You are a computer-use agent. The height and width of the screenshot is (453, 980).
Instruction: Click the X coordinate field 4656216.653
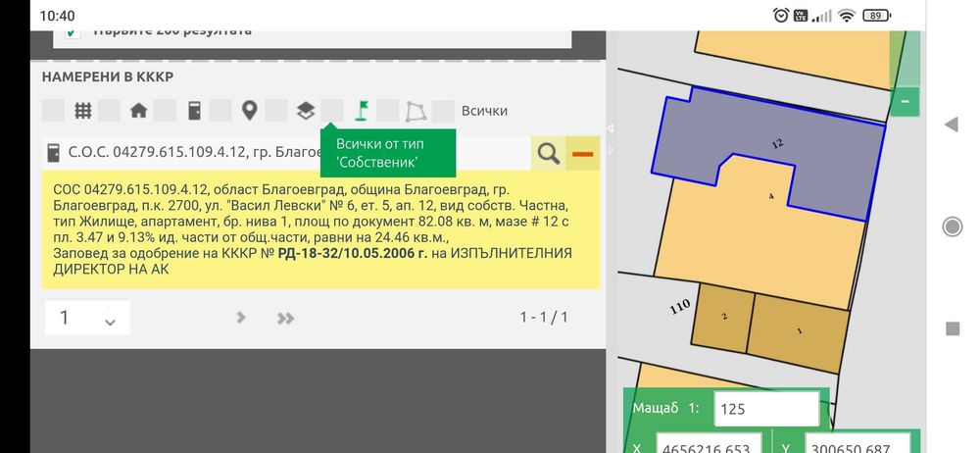pos(709,443)
